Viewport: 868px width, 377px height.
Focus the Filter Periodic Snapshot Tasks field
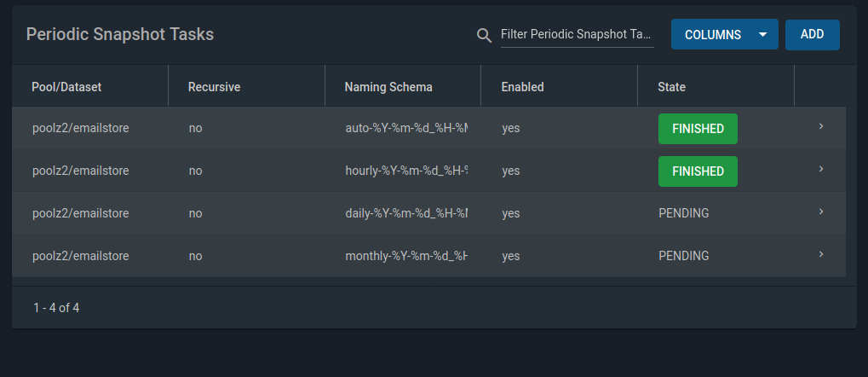tap(578, 34)
